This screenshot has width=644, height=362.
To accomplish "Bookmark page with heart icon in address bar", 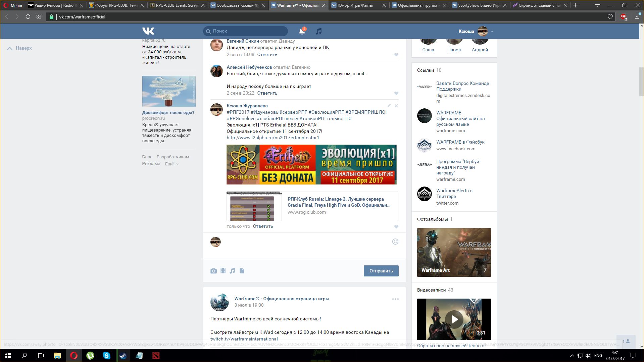I will click(610, 17).
